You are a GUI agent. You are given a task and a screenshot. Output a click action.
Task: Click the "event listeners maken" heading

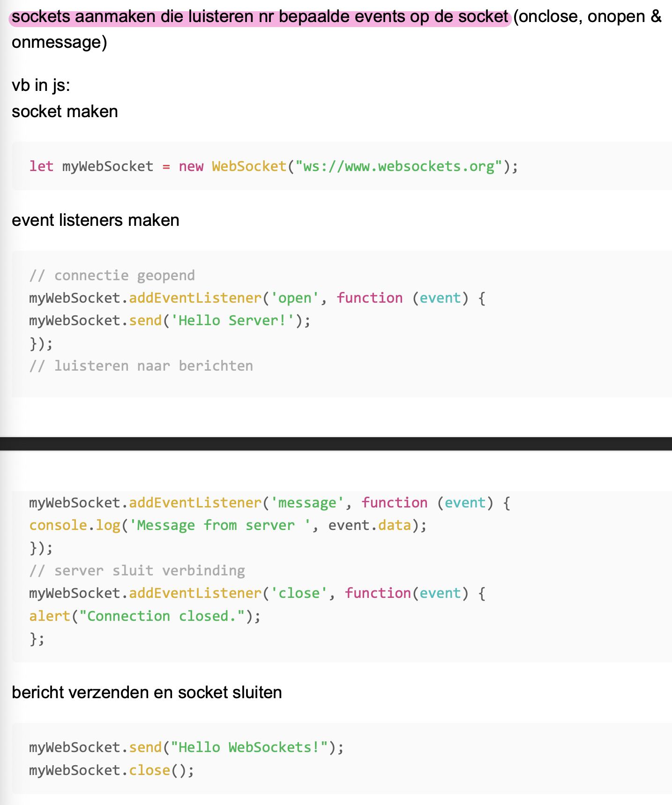96,220
